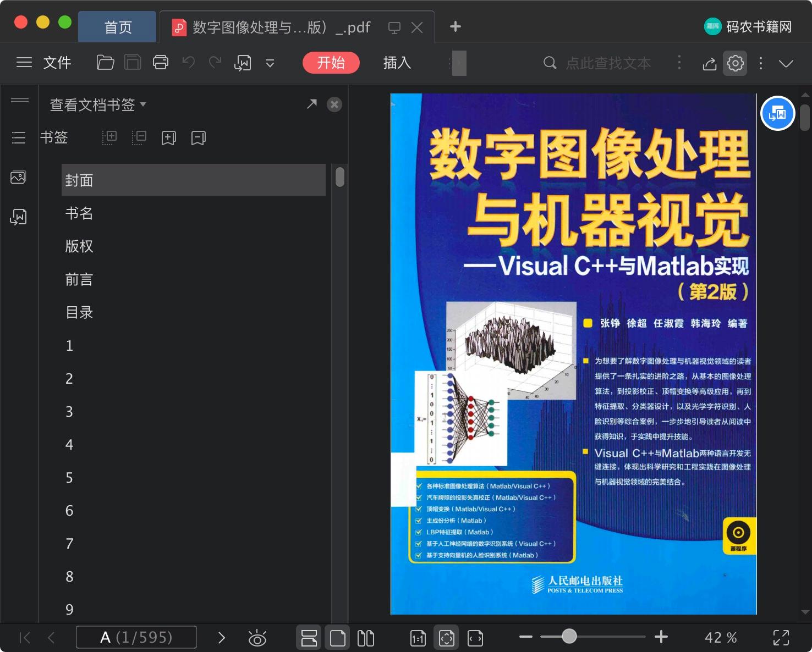This screenshot has width=812, height=652.
Task: Switch to the 开始 tab
Action: [331, 63]
